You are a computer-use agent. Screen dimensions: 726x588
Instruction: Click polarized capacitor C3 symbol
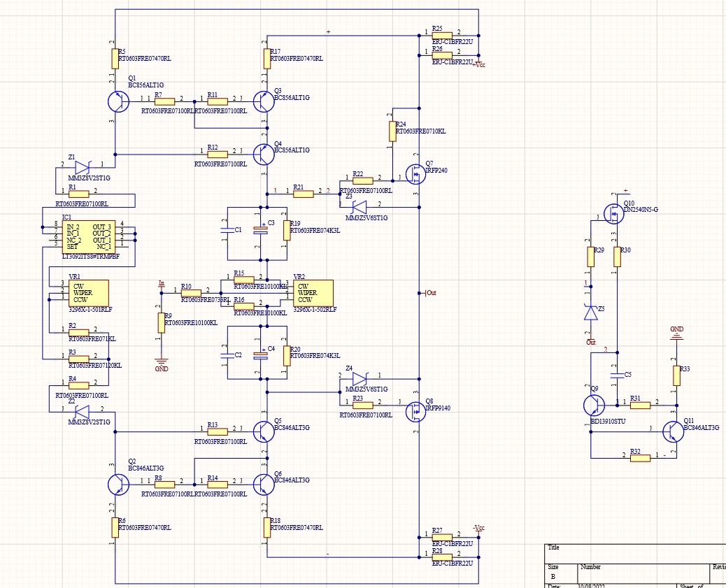point(261,230)
